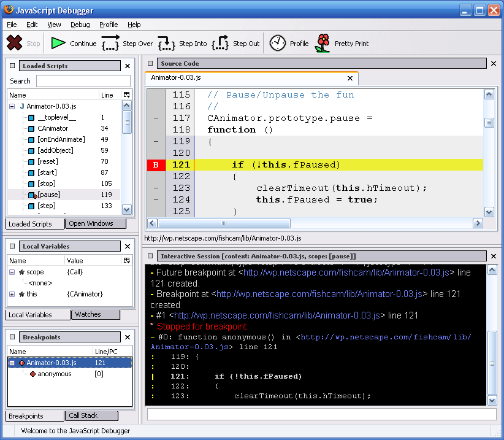
Task: Click the [pause] function icon in Loaded Scripts
Action: click(32, 195)
